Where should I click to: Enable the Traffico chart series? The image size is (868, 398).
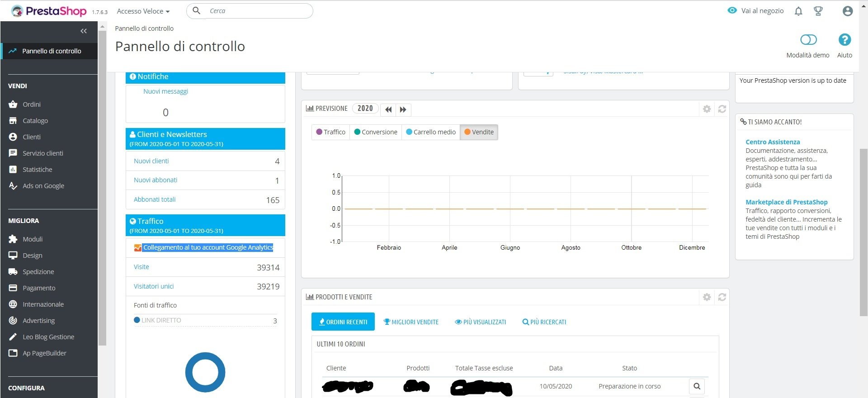(x=331, y=132)
